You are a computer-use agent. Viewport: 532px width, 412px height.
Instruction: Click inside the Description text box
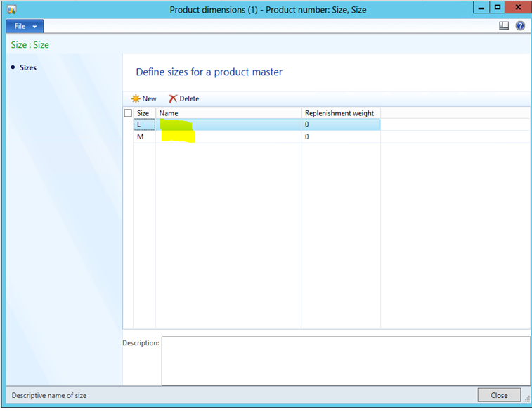(x=345, y=361)
